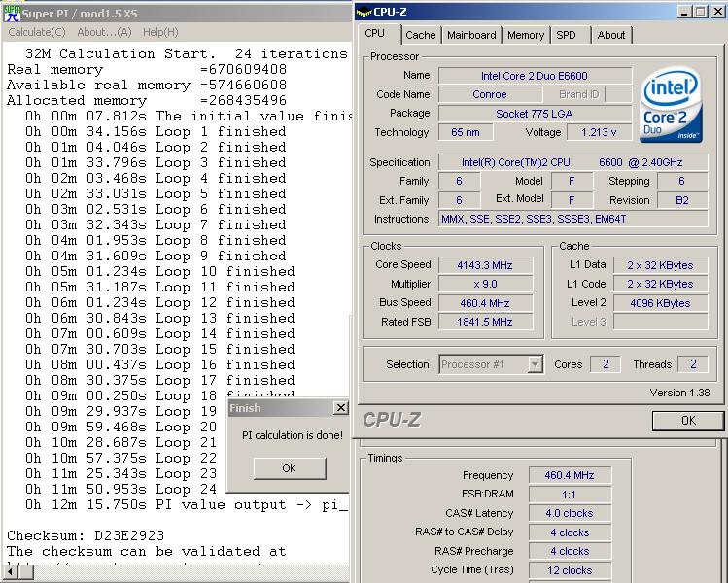Click the Multiplier value x 9.0

(x=485, y=284)
